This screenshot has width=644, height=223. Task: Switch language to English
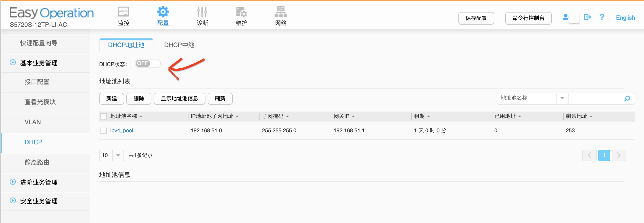tap(625, 17)
